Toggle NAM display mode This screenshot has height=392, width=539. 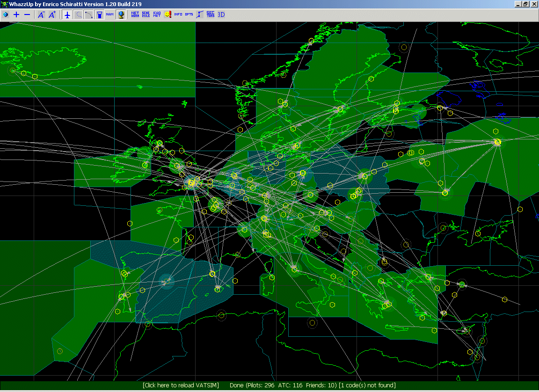109,15
